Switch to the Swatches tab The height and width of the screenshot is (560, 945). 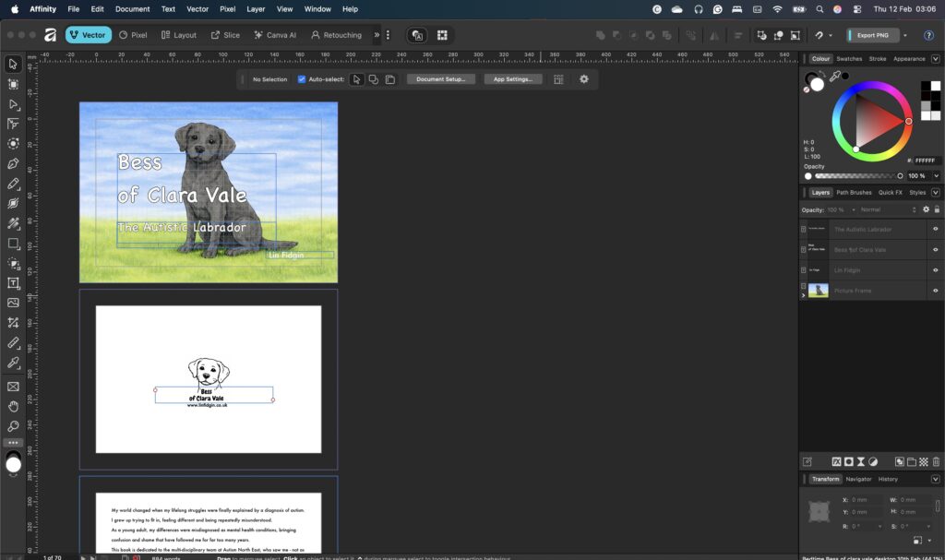point(849,59)
